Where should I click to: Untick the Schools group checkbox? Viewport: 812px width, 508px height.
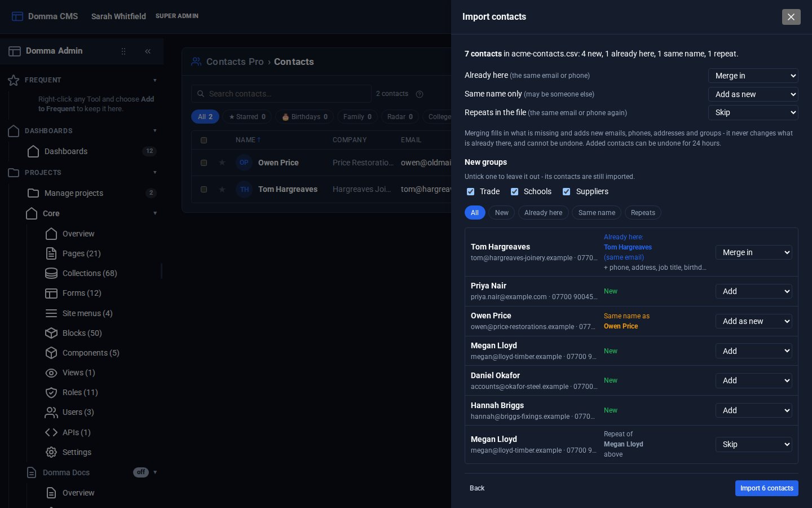(514, 192)
